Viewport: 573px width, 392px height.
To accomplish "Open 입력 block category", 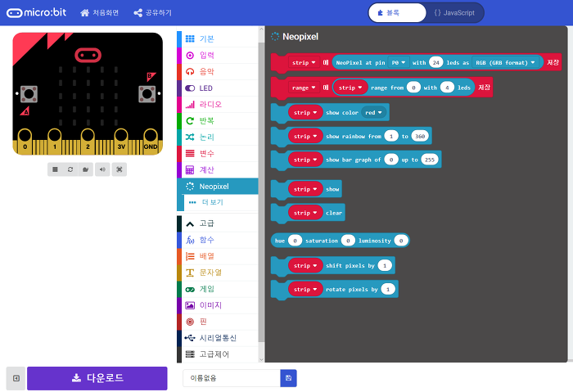I will click(218, 55).
